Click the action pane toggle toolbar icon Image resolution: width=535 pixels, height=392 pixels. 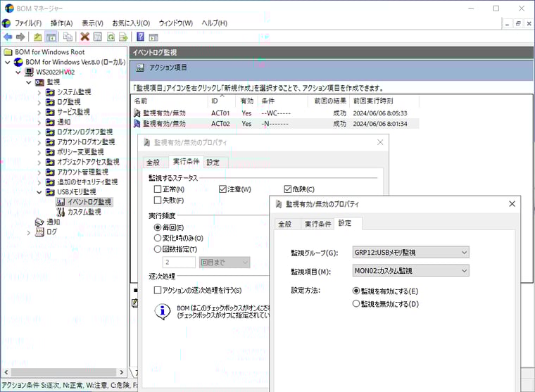tap(153, 37)
